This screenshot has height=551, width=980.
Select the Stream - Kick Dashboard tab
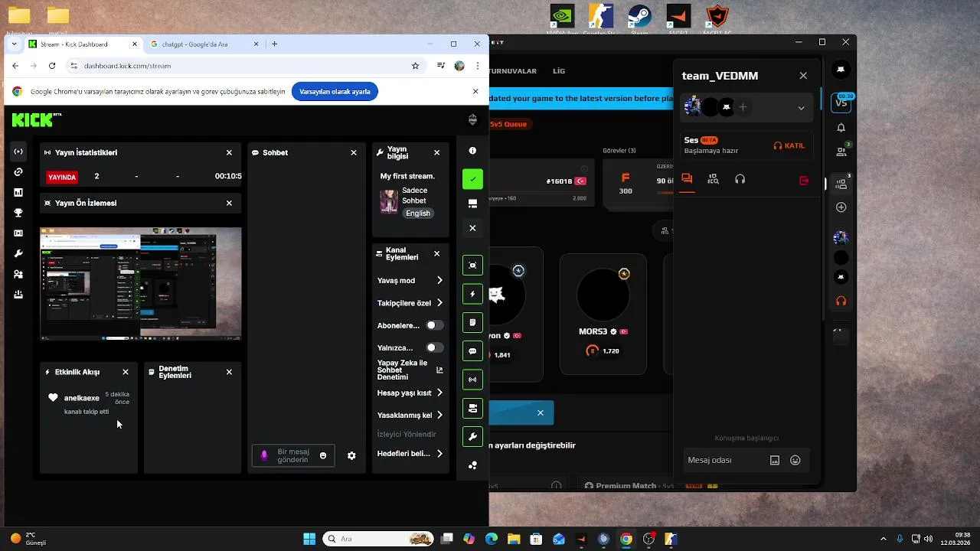pyautogui.click(x=83, y=44)
